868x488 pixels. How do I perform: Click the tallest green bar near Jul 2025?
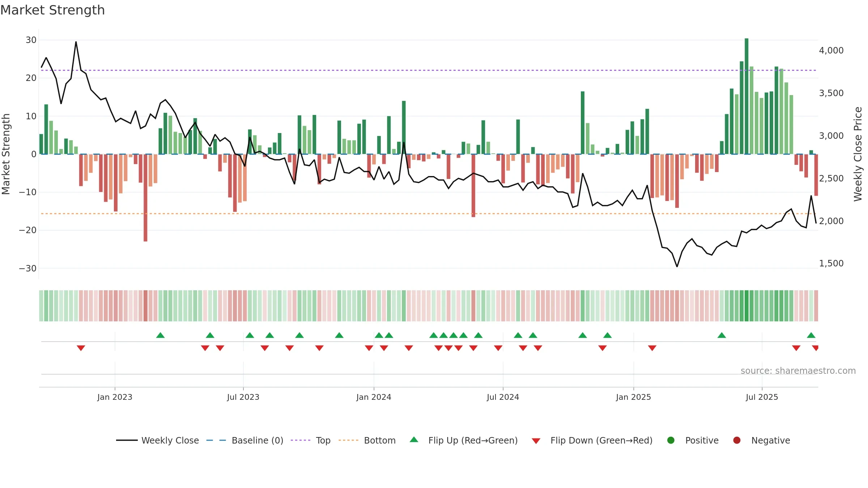[746, 96]
